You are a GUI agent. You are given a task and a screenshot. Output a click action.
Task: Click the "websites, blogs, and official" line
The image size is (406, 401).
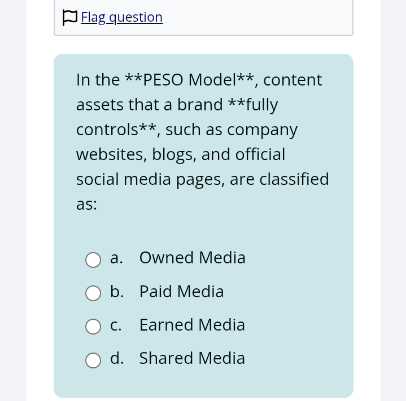181,154
